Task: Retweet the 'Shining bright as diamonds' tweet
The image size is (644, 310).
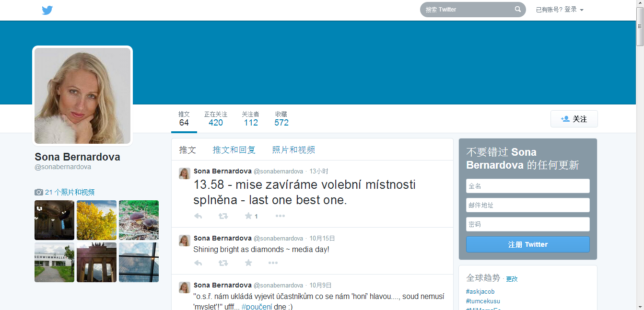Action: (223, 263)
